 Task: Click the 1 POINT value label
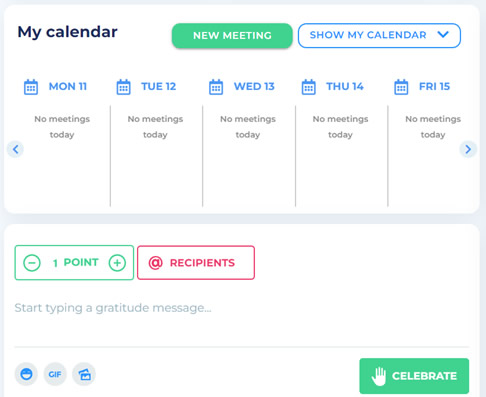pos(76,263)
